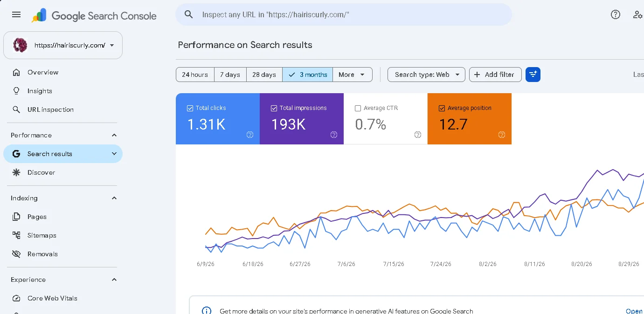
Task: Click help icon on Average CTR card
Action: click(x=418, y=135)
